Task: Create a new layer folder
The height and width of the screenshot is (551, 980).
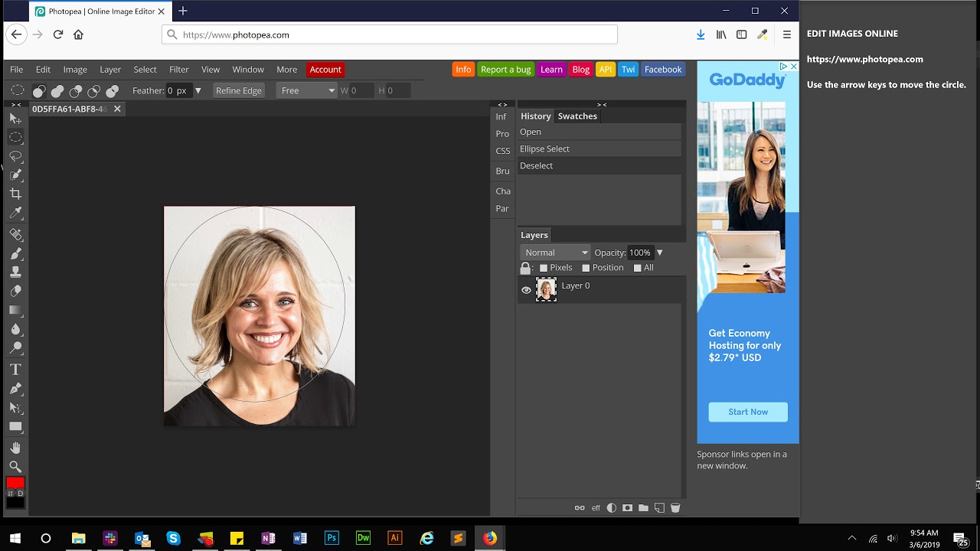Action: click(x=643, y=508)
